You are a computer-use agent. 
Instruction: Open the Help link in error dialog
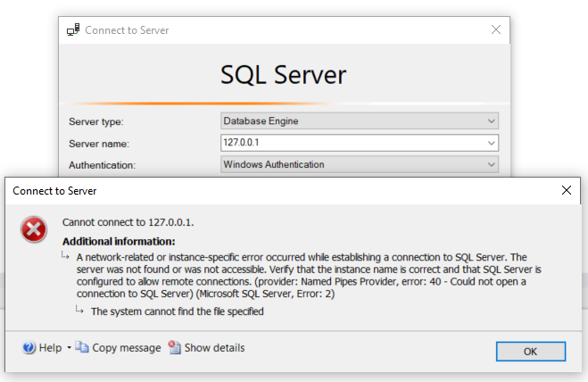click(50, 348)
